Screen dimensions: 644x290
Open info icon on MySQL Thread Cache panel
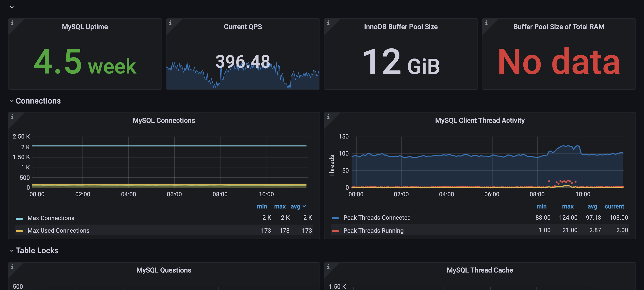coord(328,267)
